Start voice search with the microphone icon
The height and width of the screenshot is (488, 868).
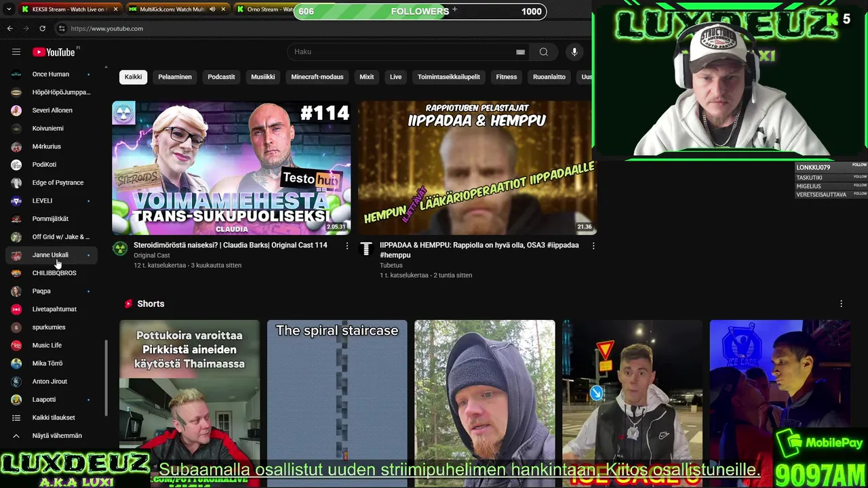[x=574, y=52]
